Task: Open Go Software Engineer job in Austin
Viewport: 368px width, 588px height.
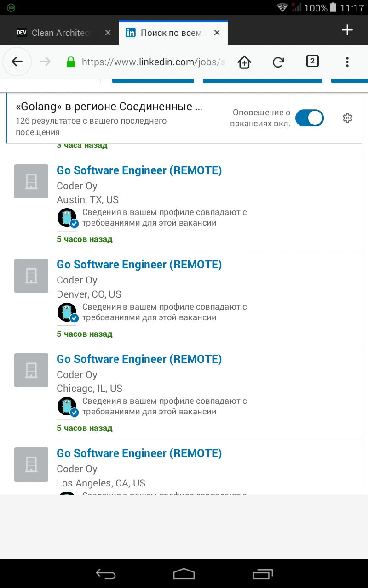Action: tap(139, 170)
